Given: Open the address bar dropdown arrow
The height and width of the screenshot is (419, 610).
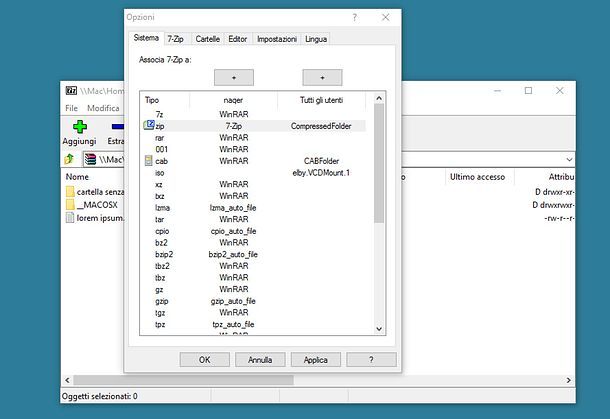Looking at the screenshot, I should click(x=569, y=160).
